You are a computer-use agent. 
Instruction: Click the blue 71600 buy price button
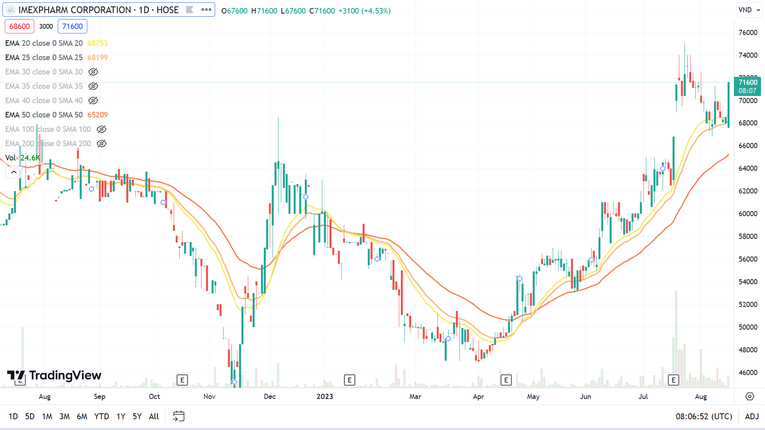(72, 26)
